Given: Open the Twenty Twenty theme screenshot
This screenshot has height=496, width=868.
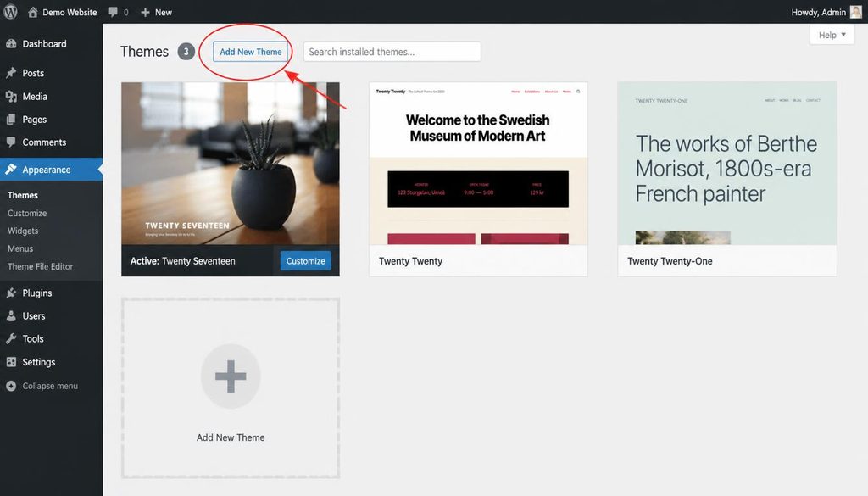Looking at the screenshot, I should click(x=478, y=164).
